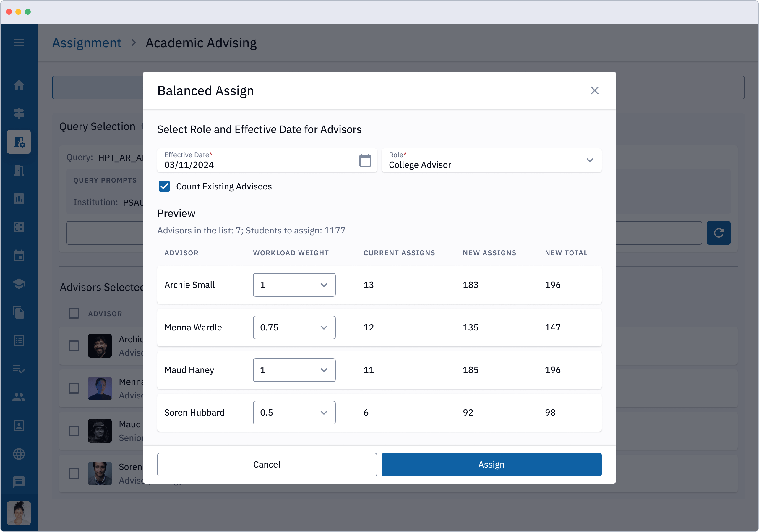Screen dimensions: 759x532
Task: Click the Cancel button
Action: point(267,465)
